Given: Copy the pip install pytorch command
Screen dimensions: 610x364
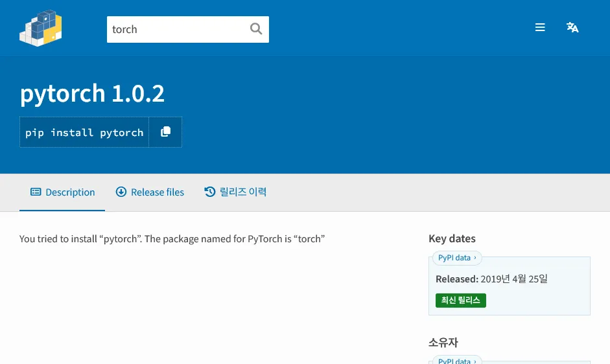Looking at the screenshot, I should tap(165, 132).
